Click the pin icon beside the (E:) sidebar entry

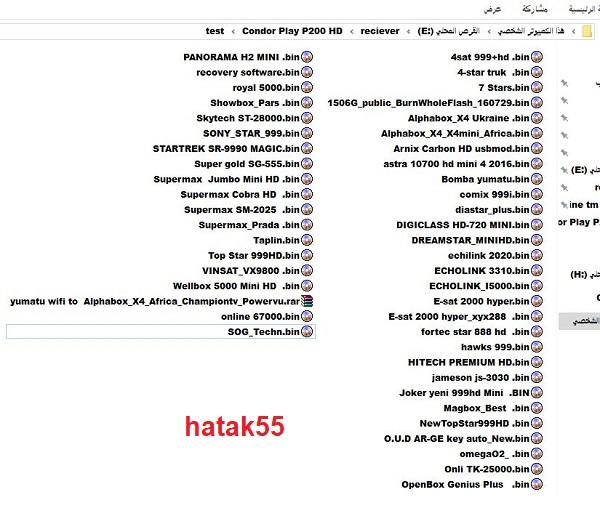564,170
